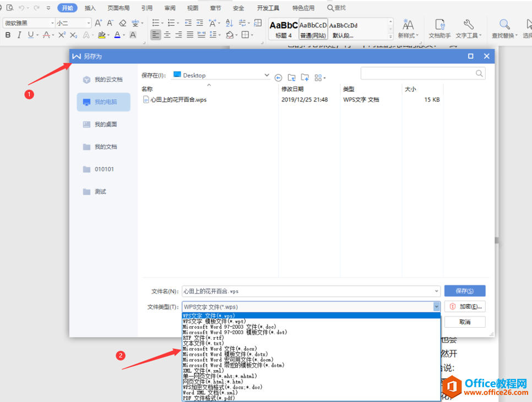532x402 pixels.
Task: Select 我的电脑 in sidebar
Action: click(x=104, y=102)
